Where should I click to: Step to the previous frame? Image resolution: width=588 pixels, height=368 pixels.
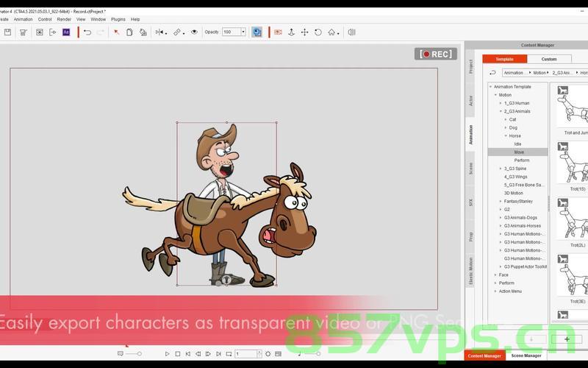coord(198,354)
